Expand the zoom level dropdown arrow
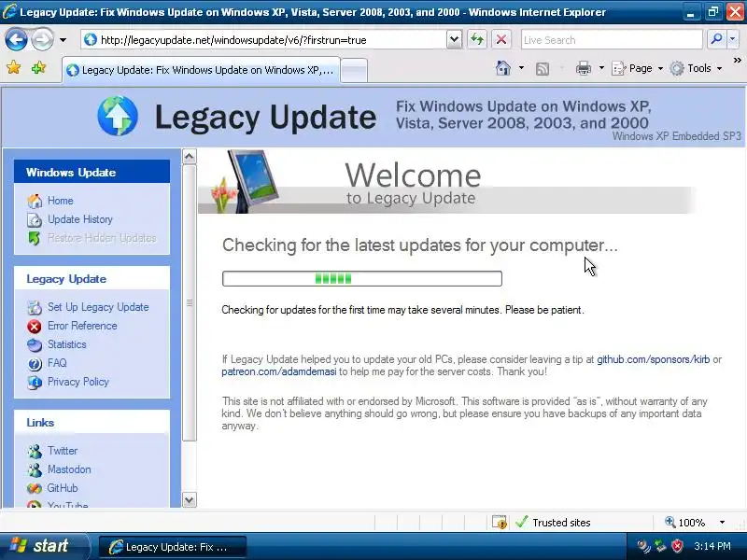 722,523
